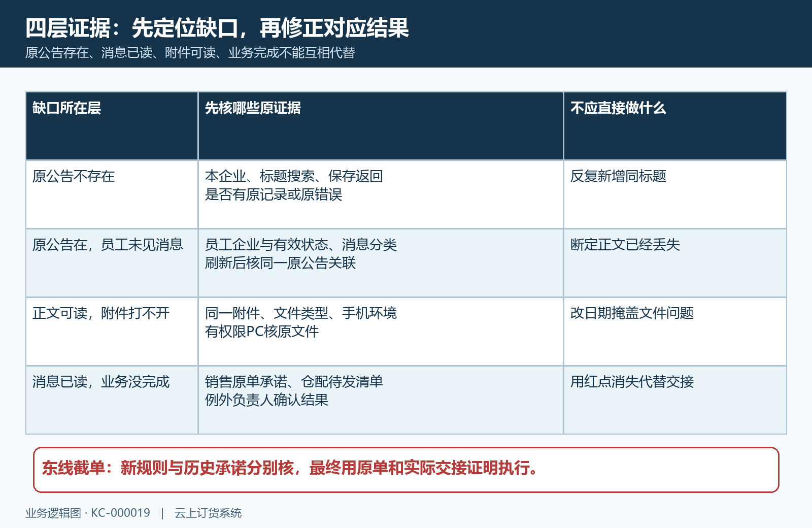Click the subtitle 原公告存在、消息已读、附件可读
The width and height of the screenshot is (812, 528).
190,53
